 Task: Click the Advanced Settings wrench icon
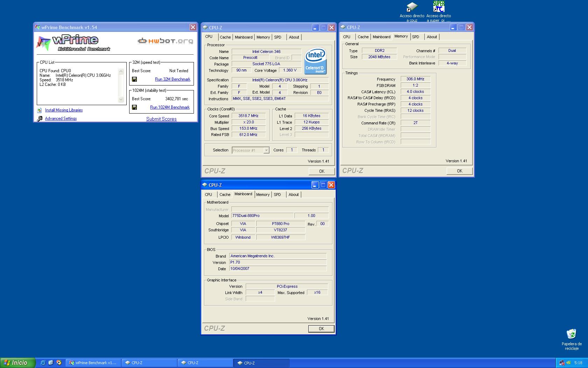pos(40,118)
